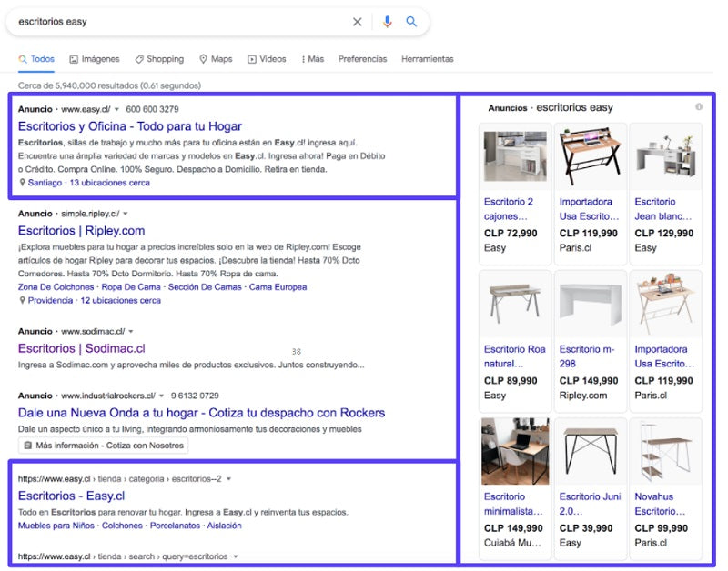This screenshot has width=728, height=571.
Task: Expand the dropdown arrow next to www.sodimac.cl/
Action: [x=131, y=332]
